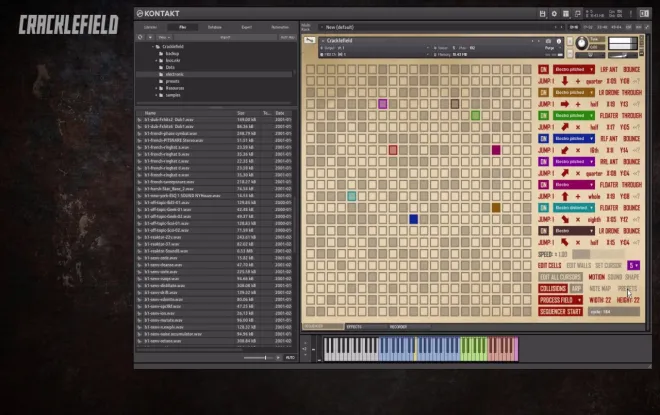660x415 pixels.
Task: Open Kontakt options gear icon
Action: click(x=554, y=14)
